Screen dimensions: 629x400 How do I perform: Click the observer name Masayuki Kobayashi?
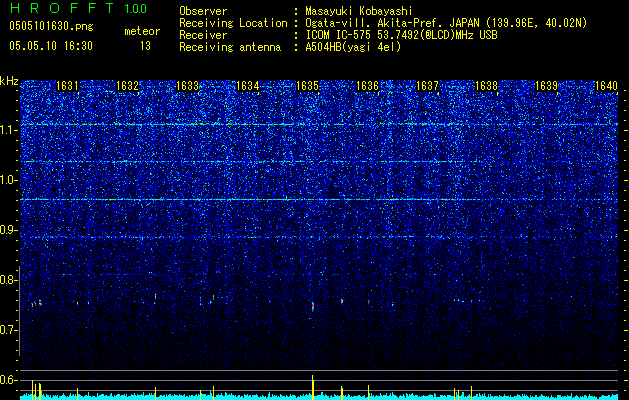click(x=359, y=11)
